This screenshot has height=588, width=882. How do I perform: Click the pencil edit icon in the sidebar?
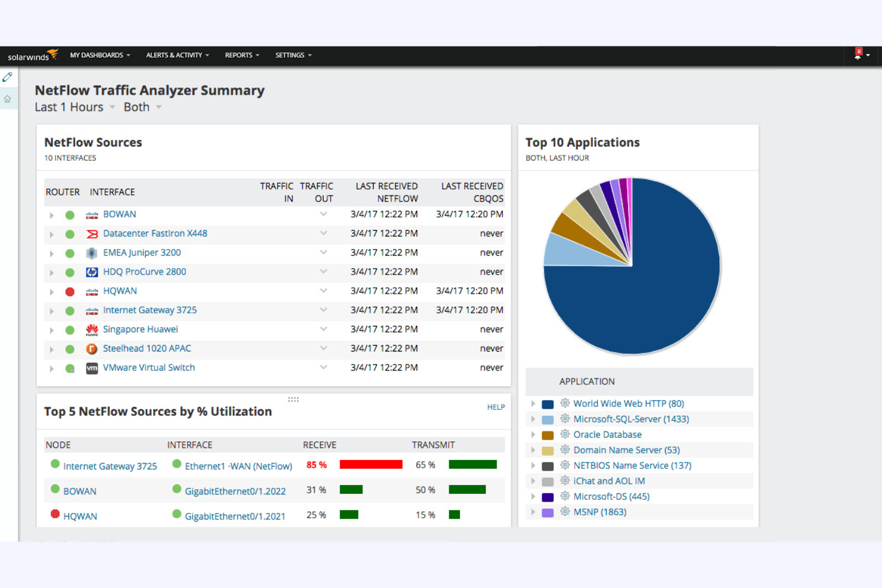pos(8,77)
